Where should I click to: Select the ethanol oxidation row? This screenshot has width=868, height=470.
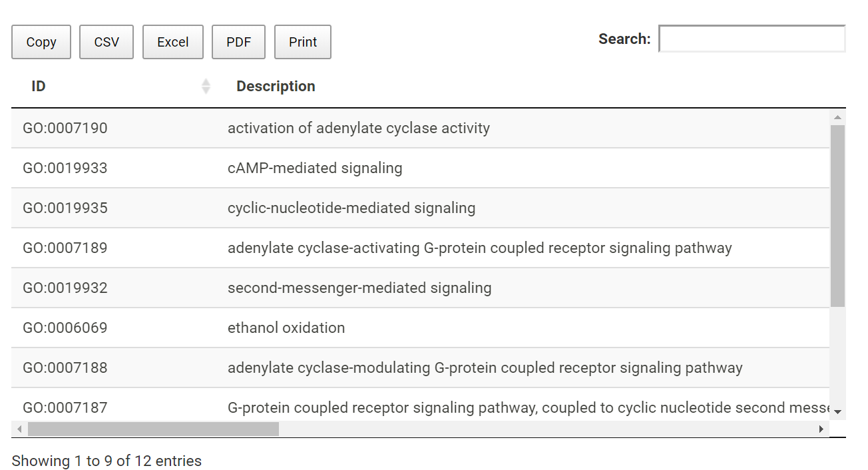coord(421,328)
